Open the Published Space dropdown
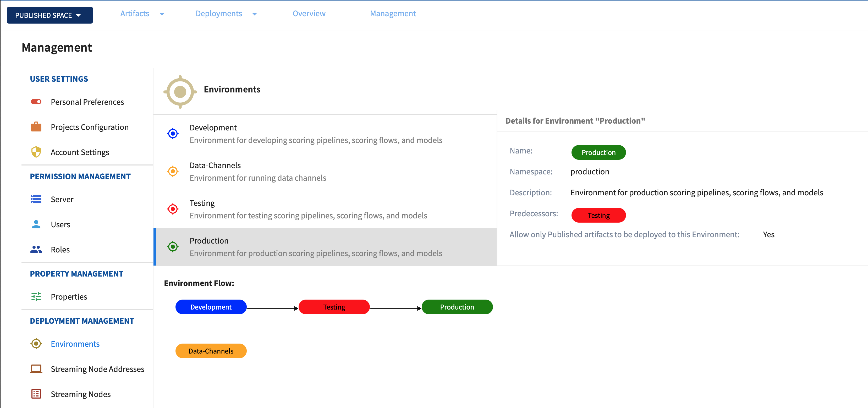This screenshot has height=408, width=868. point(49,15)
